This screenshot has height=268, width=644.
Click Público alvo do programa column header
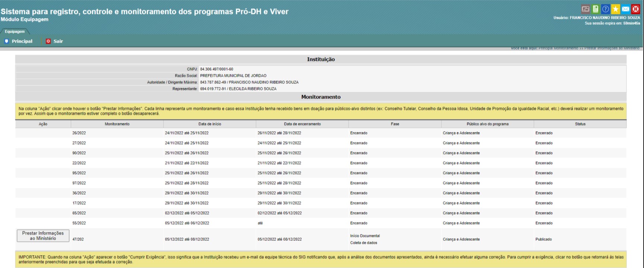coord(487,124)
